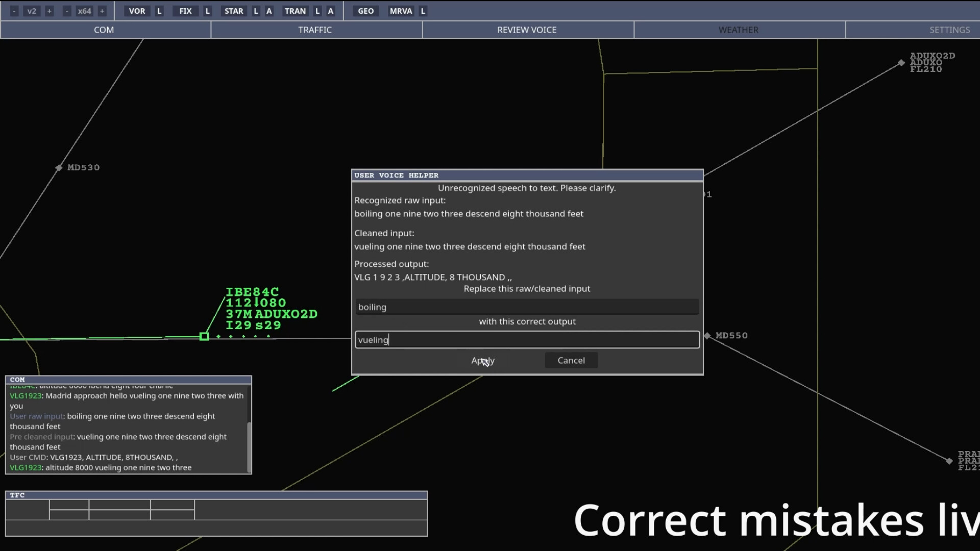This screenshot has width=980, height=551.
Task: Click the 'vueling' correct output input field
Action: pyautogui.click(x=527, y=339)
